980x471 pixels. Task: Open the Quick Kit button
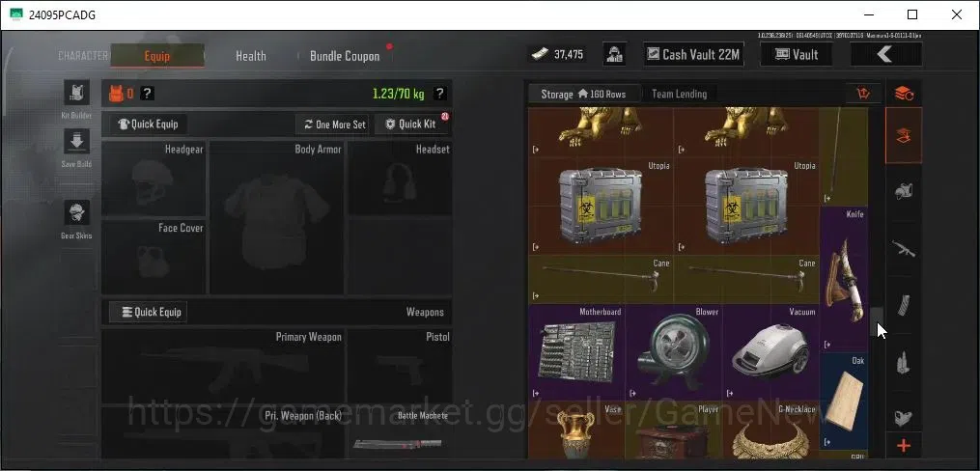(x=411, y=124)
